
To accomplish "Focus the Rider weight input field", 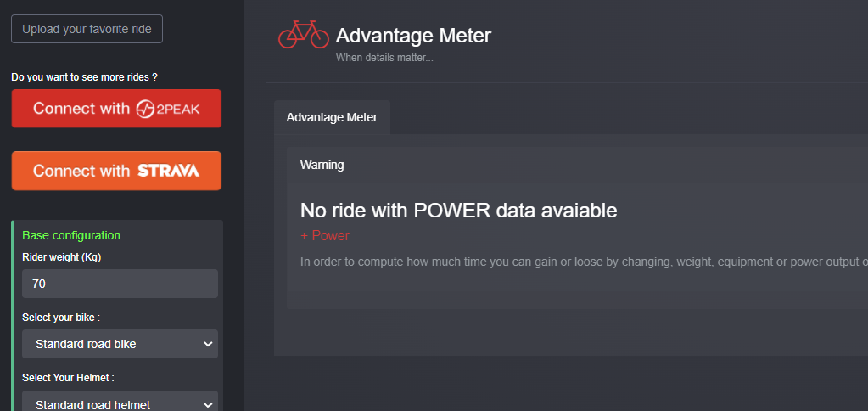I will [x=120, y=284].
